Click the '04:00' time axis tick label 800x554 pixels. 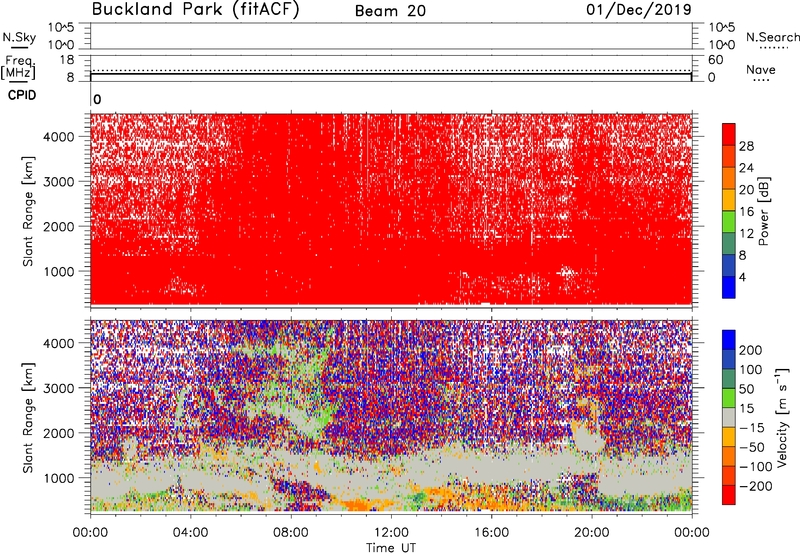click(x=190, y=533)
